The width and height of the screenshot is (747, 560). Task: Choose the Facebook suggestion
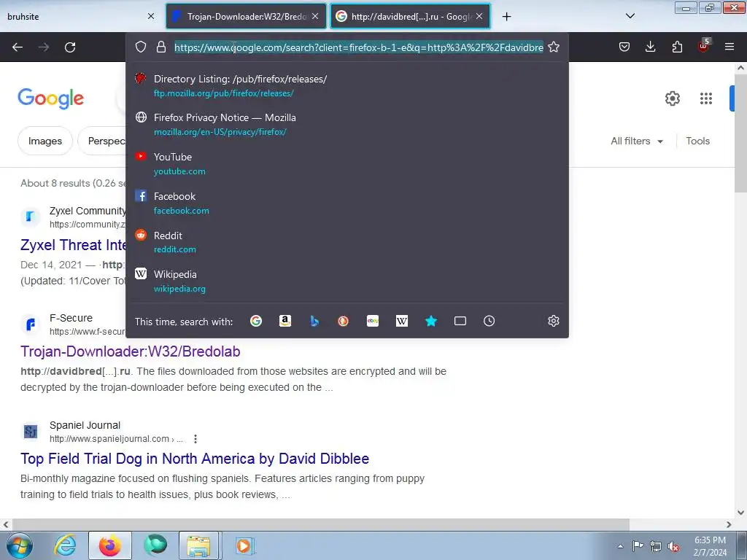[347, 203]
